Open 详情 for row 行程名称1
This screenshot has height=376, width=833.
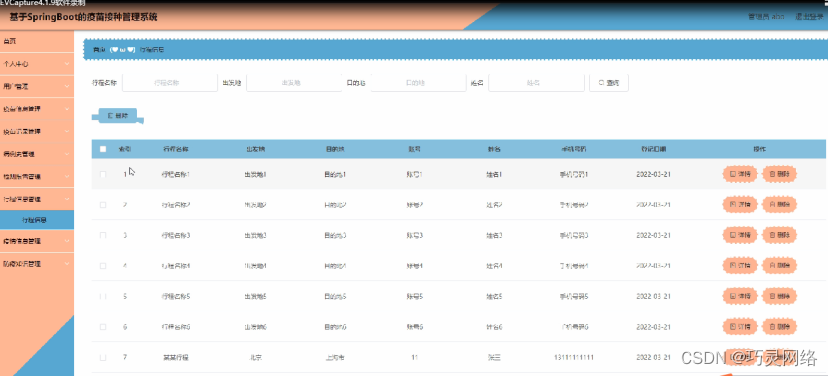tap(740, 174)
